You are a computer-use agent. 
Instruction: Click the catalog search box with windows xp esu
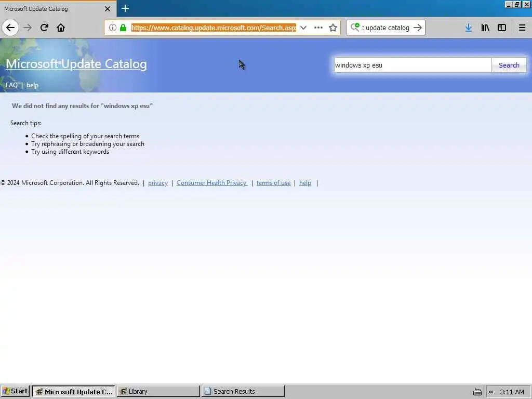pyautogui.click(x=413, y=65)
